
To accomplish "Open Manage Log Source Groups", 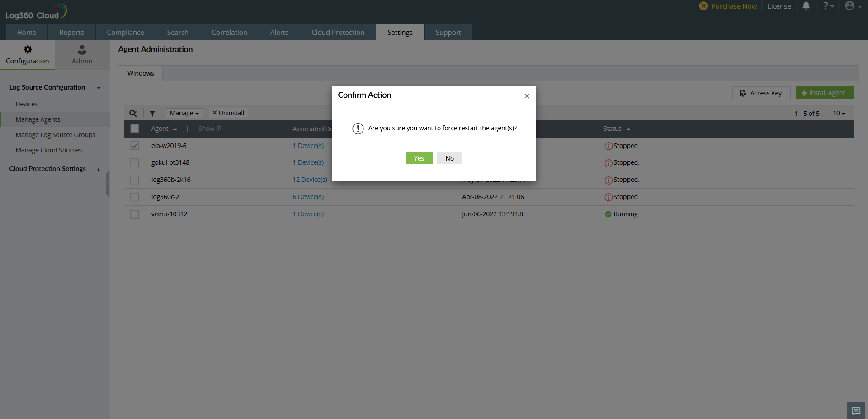I will (x=56, y=135).
